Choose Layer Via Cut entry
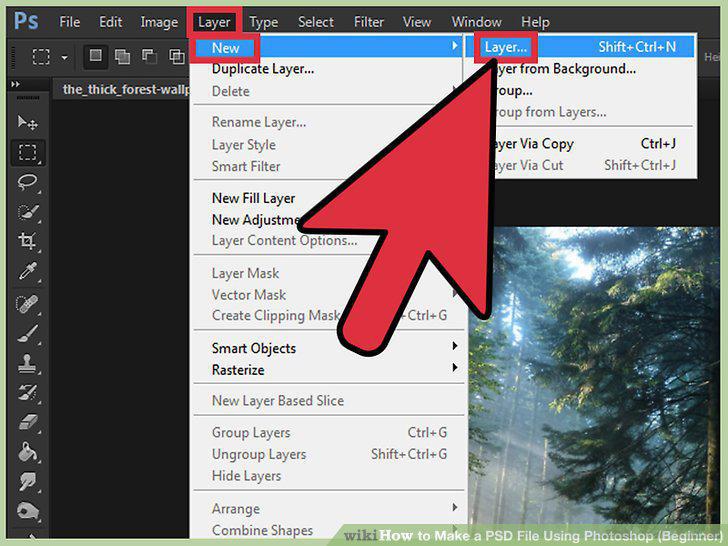728x546 pixels. click(x=580, y=165)
